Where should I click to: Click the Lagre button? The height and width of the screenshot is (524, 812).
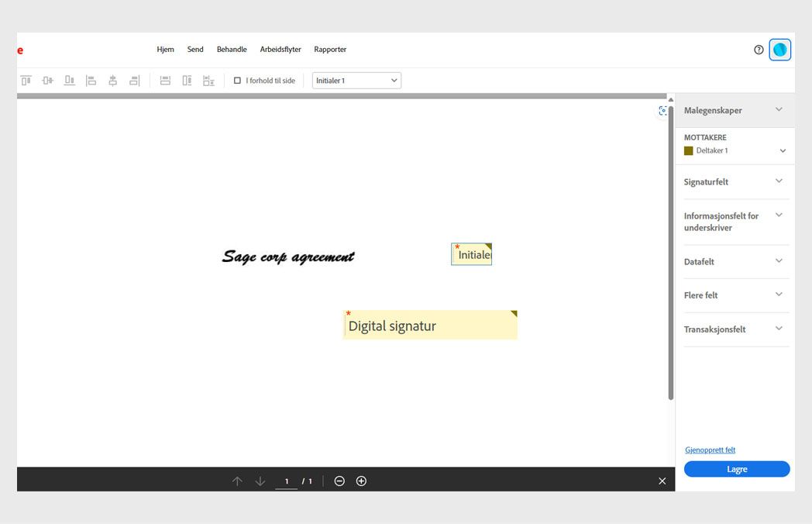pos(737,469)
